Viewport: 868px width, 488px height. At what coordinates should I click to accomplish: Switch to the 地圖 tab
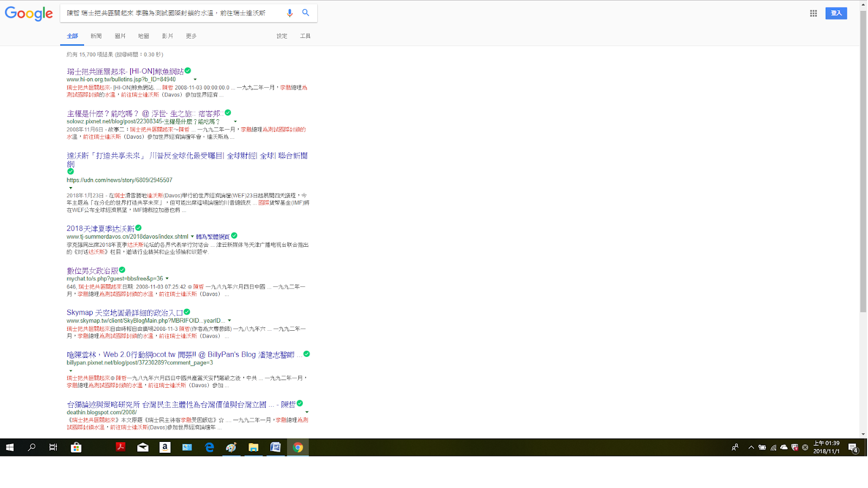tap(143, 36)
